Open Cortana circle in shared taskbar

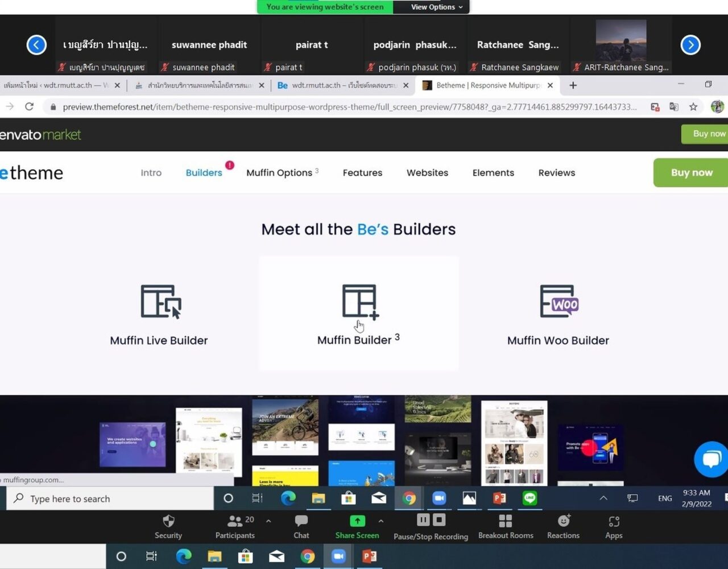[228, 498]
